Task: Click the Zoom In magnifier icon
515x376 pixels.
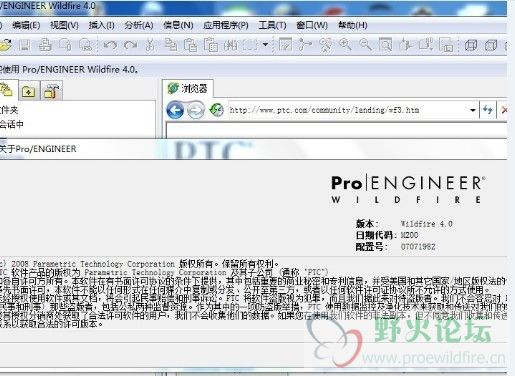Action: pyautogui.click(x=345, y=45)
